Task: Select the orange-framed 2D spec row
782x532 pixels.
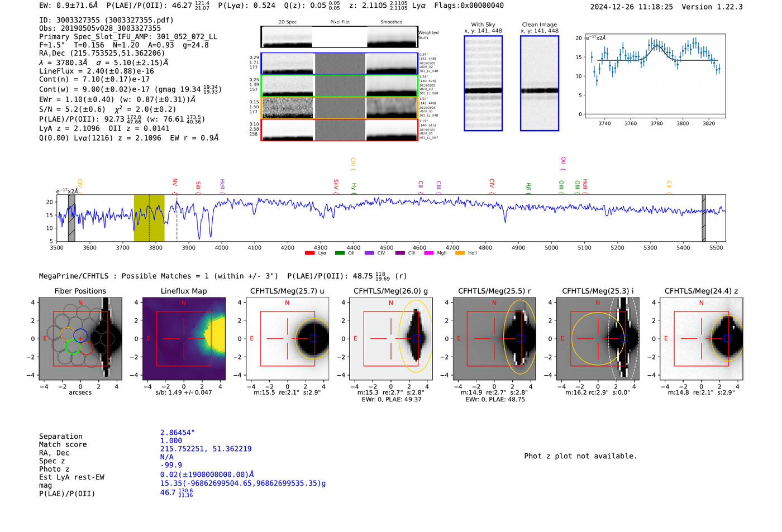Action: tap(340, 108)
